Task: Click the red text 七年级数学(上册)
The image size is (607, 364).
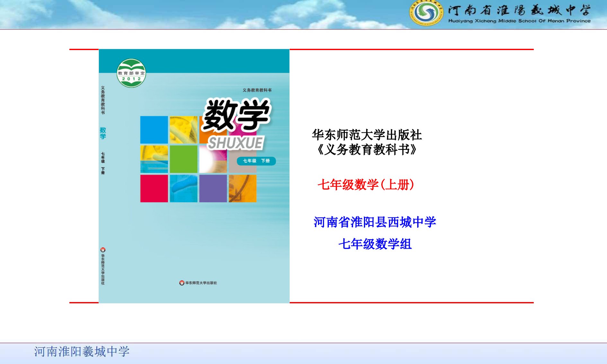Action: (x=366, y=185)
